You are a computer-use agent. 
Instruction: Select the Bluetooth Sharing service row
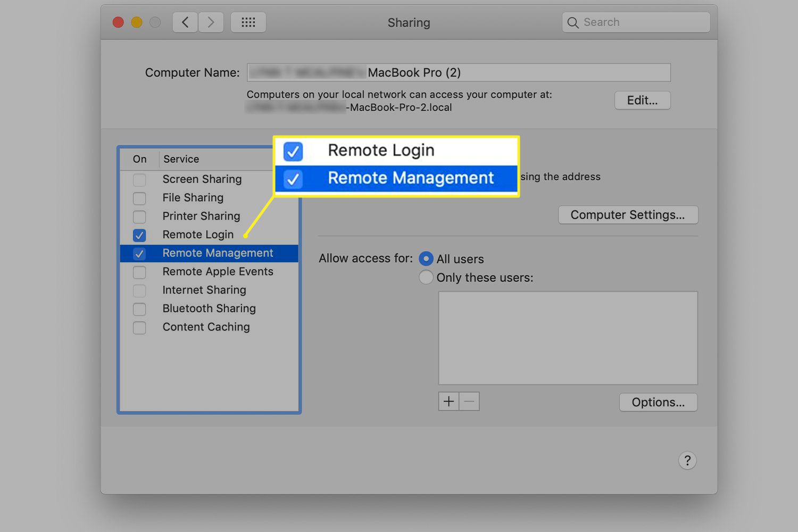click(209, 309)
